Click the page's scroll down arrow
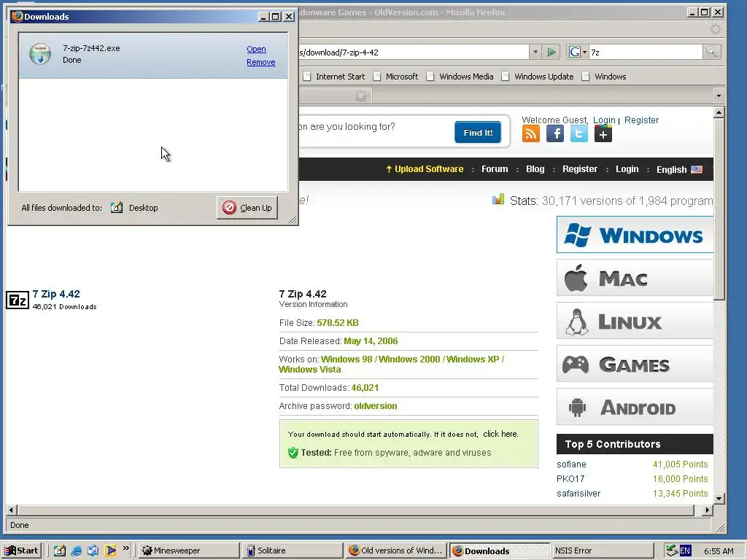The width and height of the screenshot is (747, 560). point(719,499)
